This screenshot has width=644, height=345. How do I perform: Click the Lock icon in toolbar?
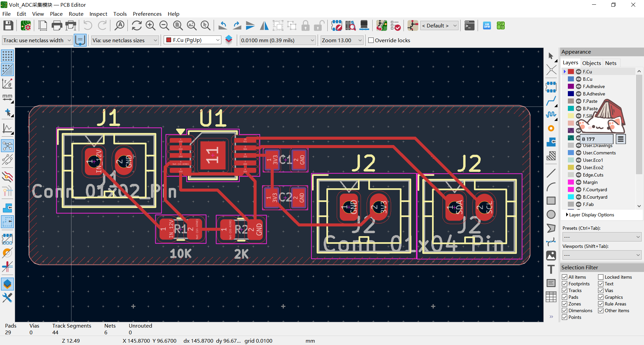(305, 25)
